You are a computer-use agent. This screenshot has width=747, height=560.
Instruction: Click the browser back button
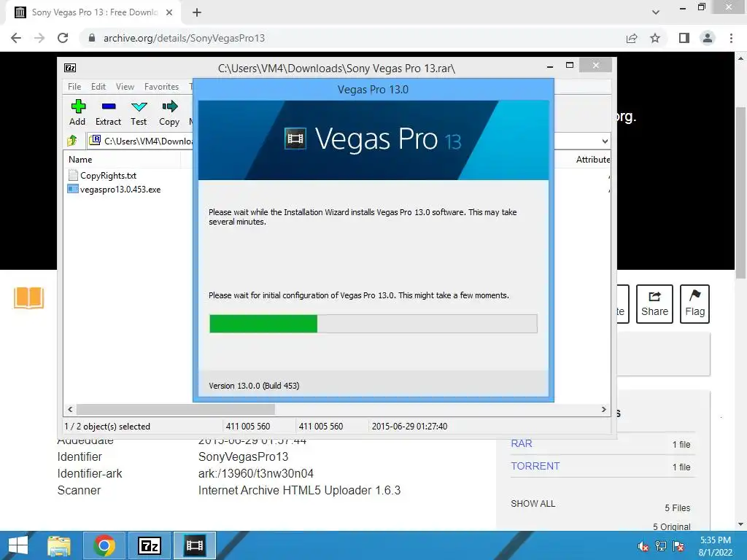[16, 38]
